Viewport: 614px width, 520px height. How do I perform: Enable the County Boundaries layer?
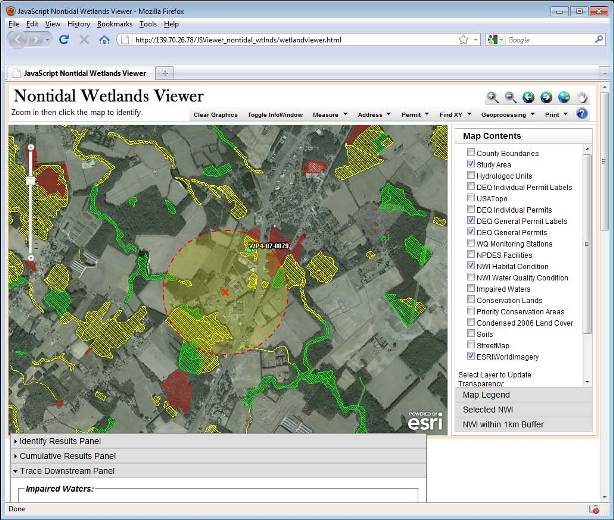471,152
